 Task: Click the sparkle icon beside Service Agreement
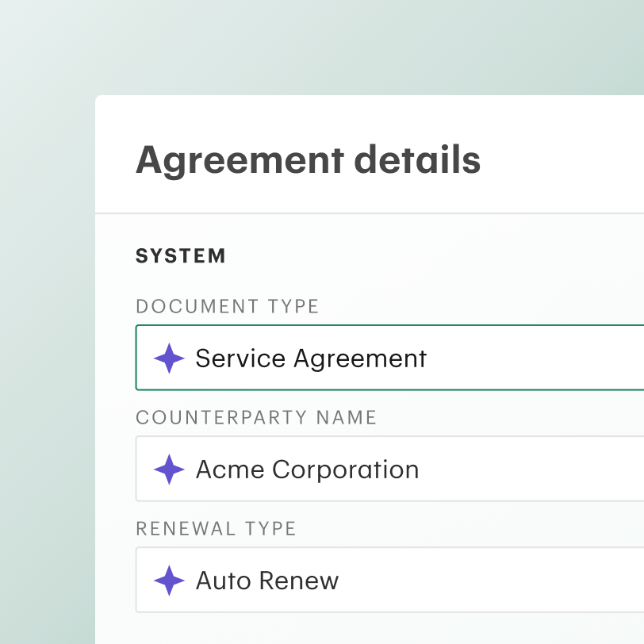(169, 358)
